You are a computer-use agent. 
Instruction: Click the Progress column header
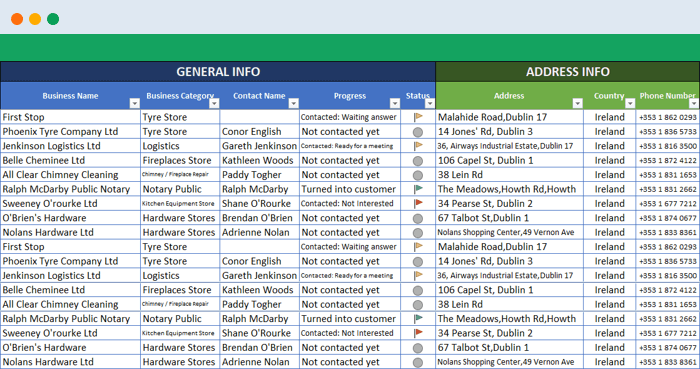[350, 96]
